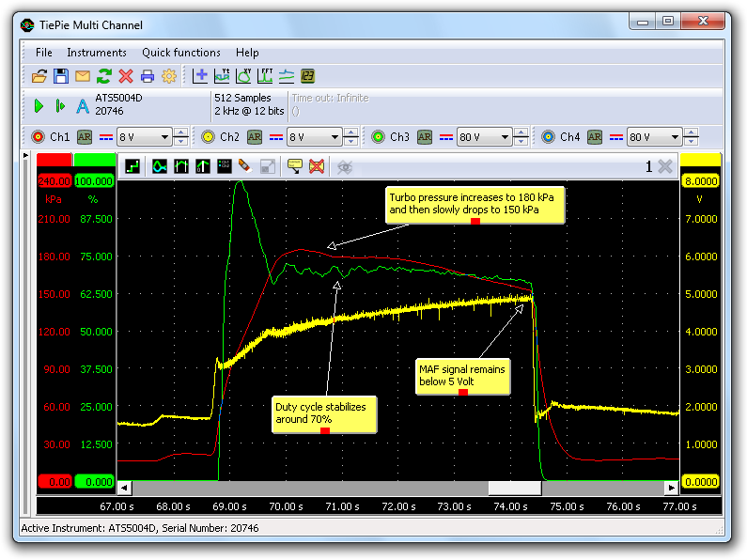Click the delete all comments icon
747x560 pixels.
pos(317,166)
